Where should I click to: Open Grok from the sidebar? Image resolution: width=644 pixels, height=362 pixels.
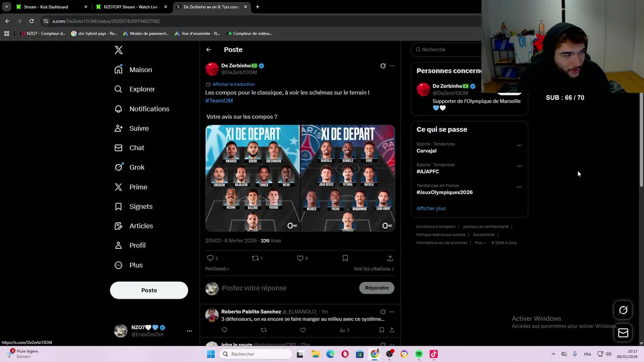(129, 167)
